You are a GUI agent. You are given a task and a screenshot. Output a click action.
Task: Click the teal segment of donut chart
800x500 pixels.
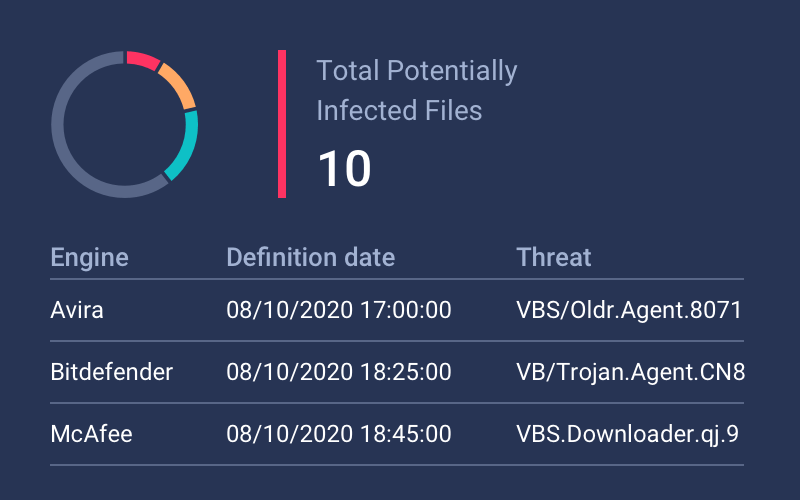187,146
